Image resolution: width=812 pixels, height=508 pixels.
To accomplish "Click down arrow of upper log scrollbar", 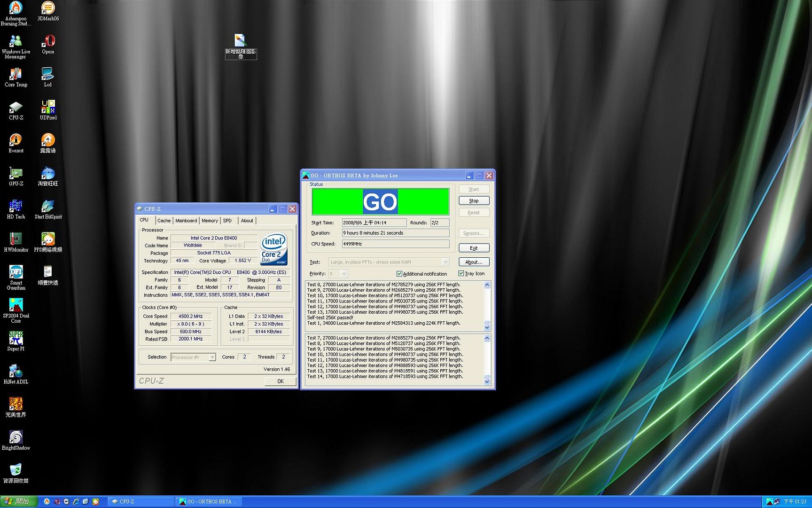I will pos(487,327).
